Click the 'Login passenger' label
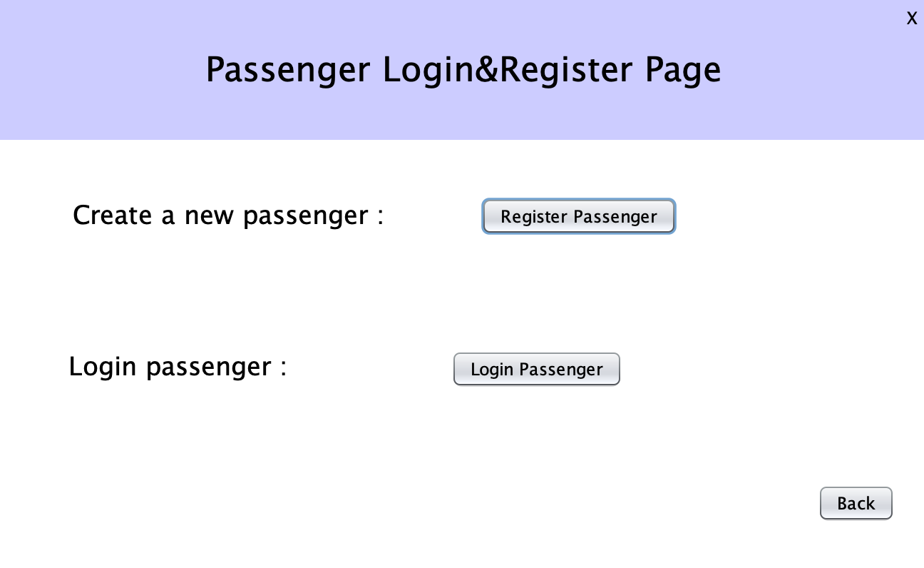Viewport: 924px width, 568px height. click(177, 366)
